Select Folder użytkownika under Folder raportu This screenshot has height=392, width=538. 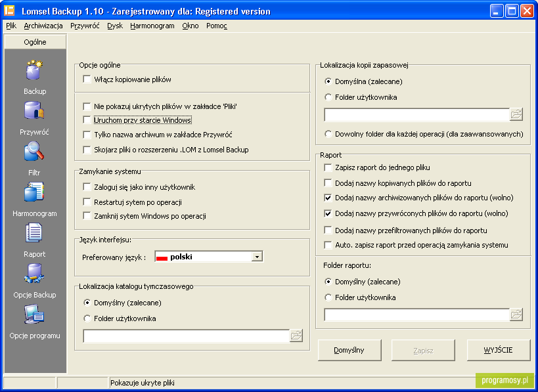328,297
